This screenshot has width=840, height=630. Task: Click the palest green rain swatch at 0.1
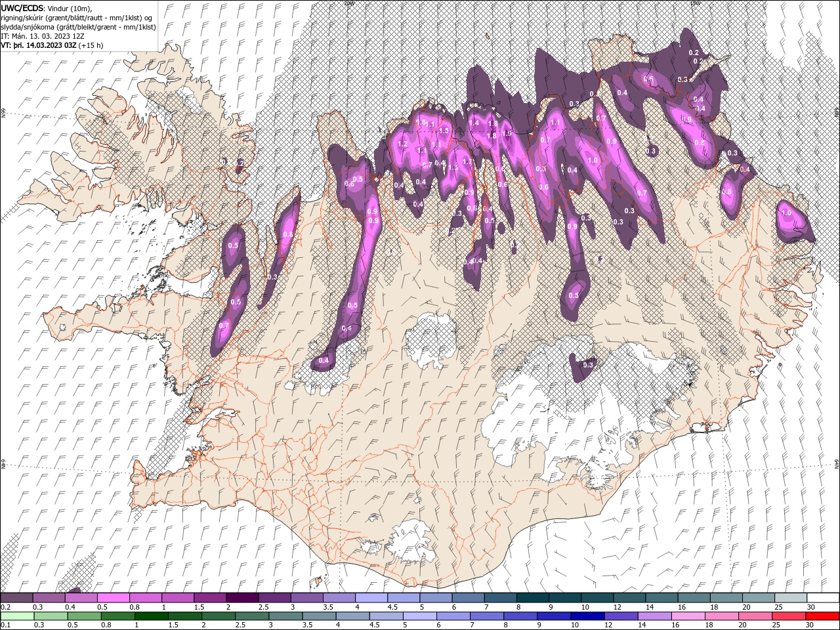(x=17, y=616)
